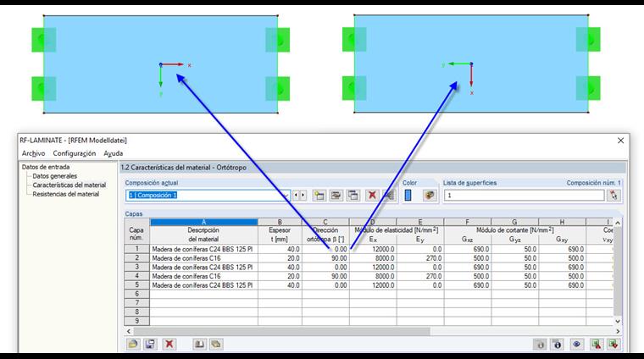Viewport: 644px width, 359px height.
Task: Open the material library book icon
Action: coord(200,345)
